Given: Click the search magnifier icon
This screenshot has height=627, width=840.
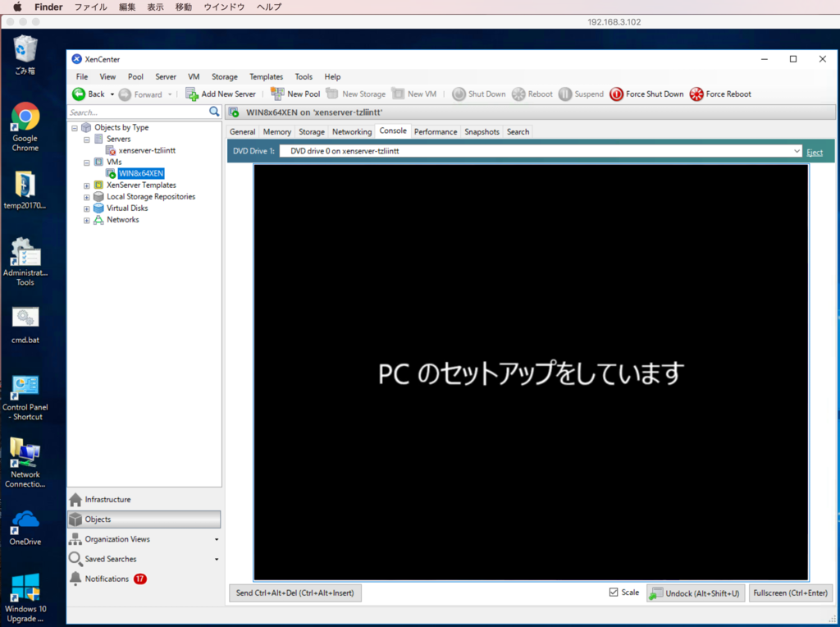Looking at the screenshot, I should [214, 112].
